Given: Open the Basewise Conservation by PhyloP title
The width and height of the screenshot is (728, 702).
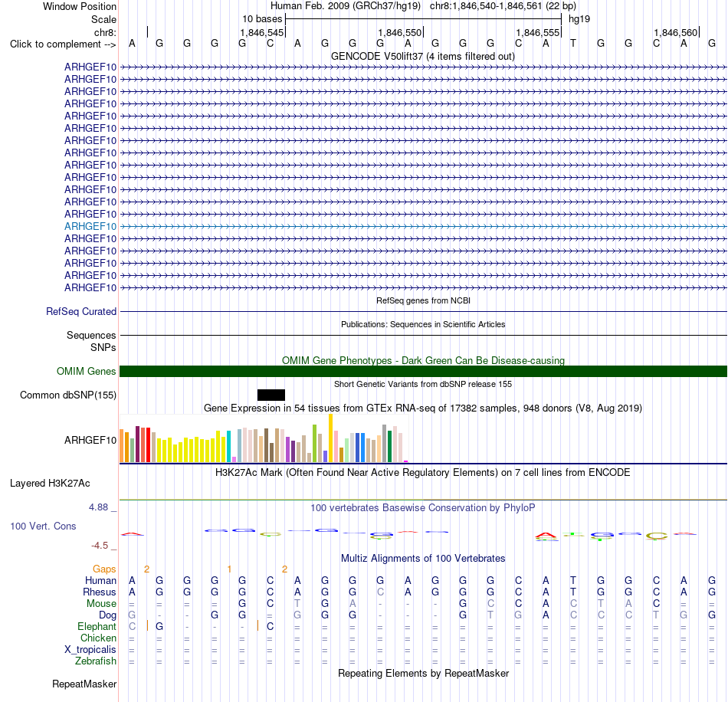Looking at the screenshot, I should click(x=423, y=508).
